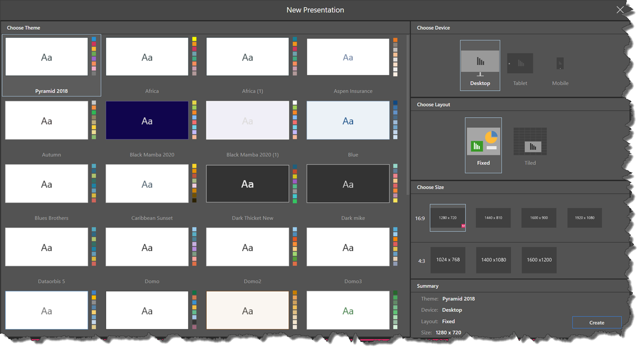Select the Pyramid 2018 theme
The height and width of the screenshot is (353, 644).
47,57
